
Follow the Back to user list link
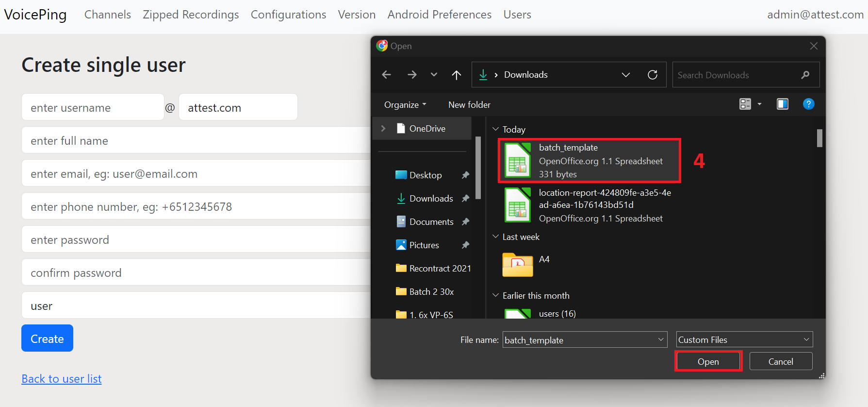point(62,379)
